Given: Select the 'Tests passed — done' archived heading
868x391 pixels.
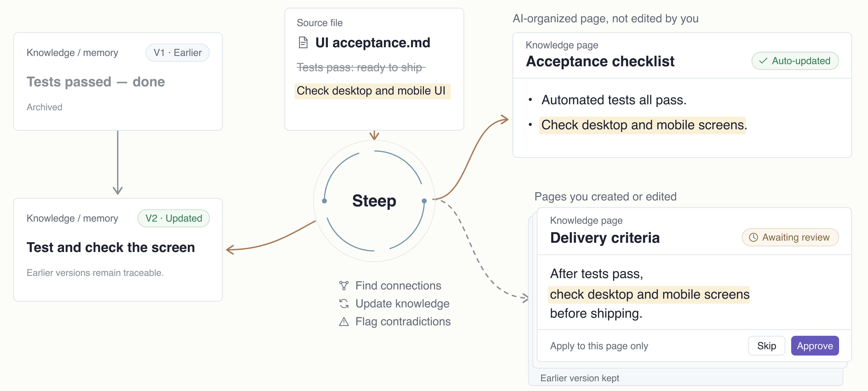Looking at the screenshot, I should [96, 82].
